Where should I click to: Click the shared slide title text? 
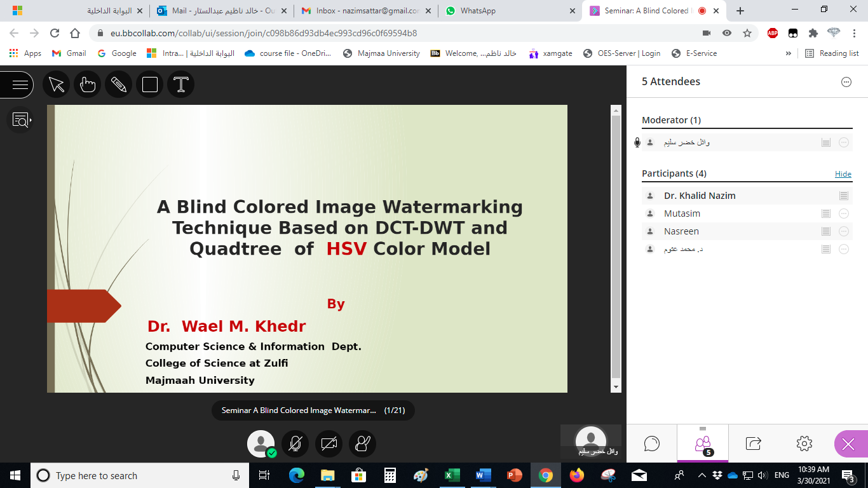pos(340,227)
